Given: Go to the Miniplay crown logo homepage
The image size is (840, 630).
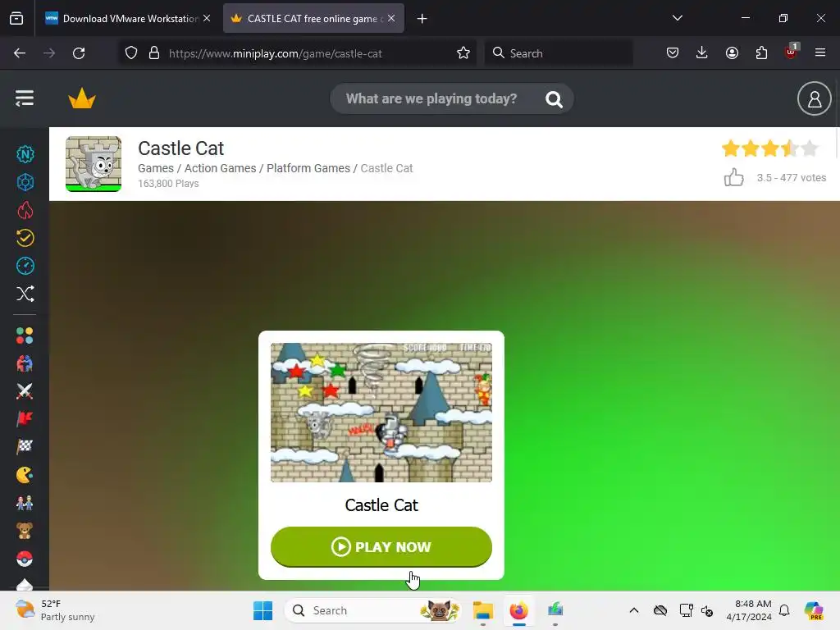Looking at the screenshot, I should point(82,98).
